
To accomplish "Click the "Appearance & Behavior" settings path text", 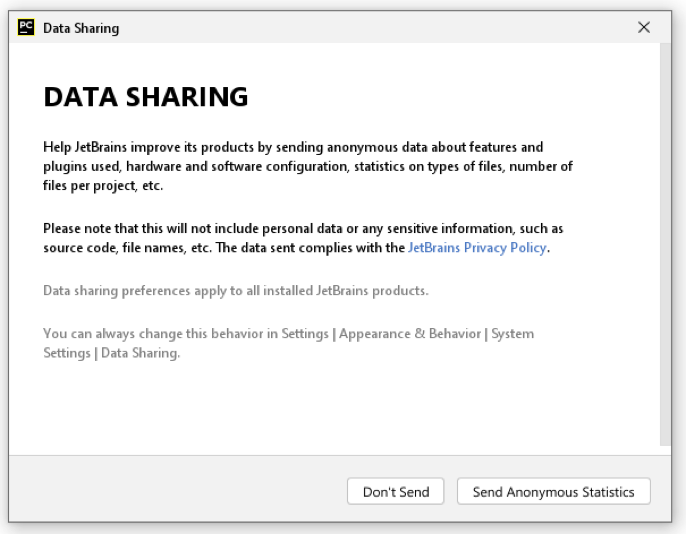I will tap(410, 334).
